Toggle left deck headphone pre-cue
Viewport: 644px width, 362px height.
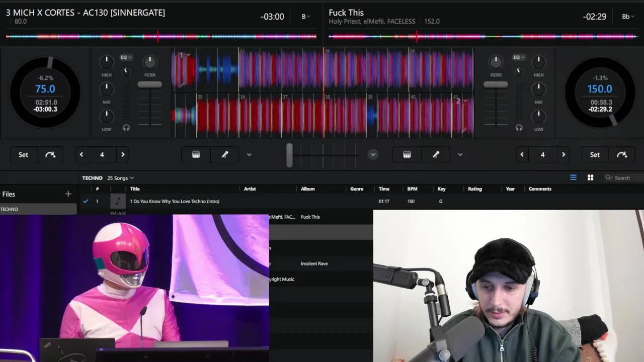point(126,128)
